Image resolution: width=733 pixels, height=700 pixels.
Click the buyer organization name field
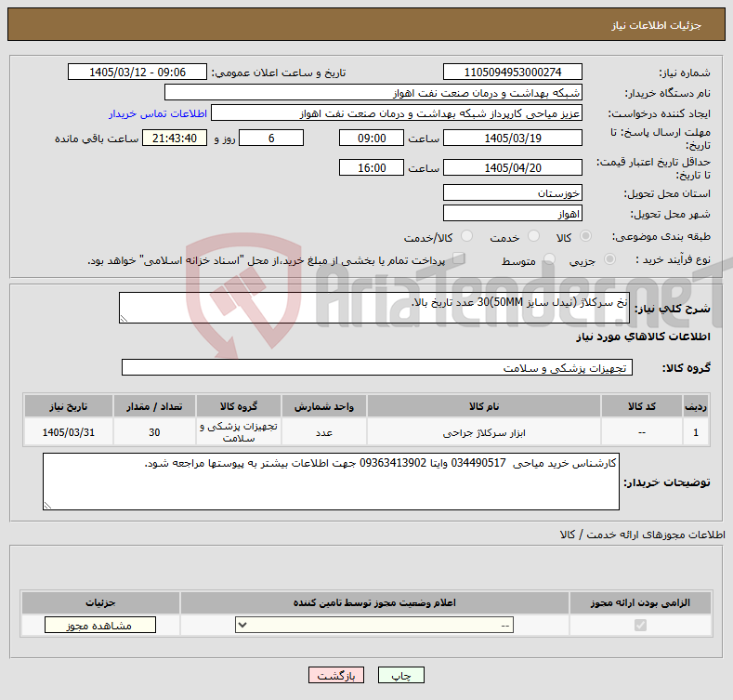tap(373, 93)
